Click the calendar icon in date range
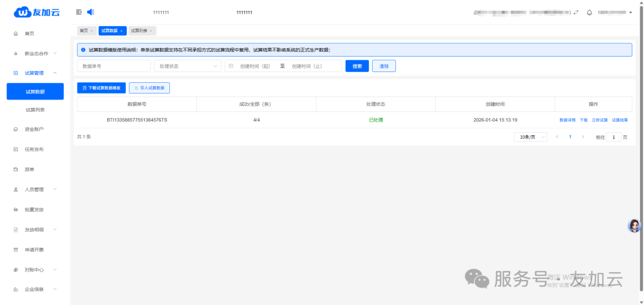Viewport: 644px width, 305px height. tap(231, 66)
